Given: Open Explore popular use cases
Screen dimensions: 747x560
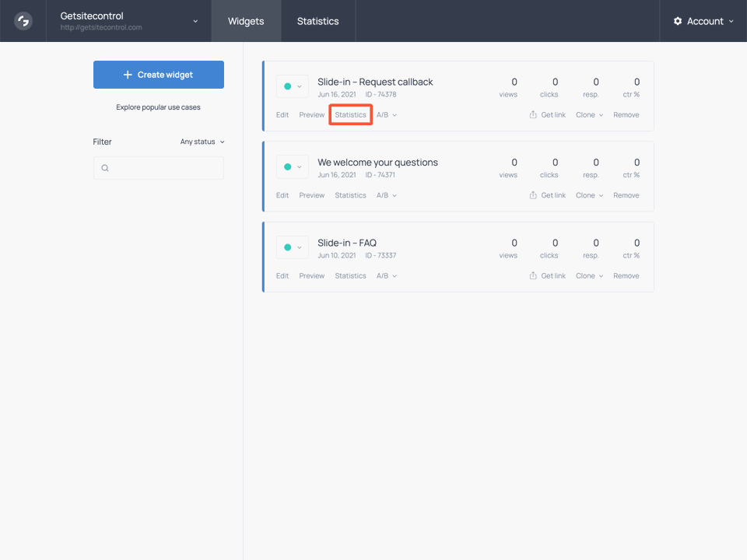Looking at the screenshot, I should pos(158,107).
